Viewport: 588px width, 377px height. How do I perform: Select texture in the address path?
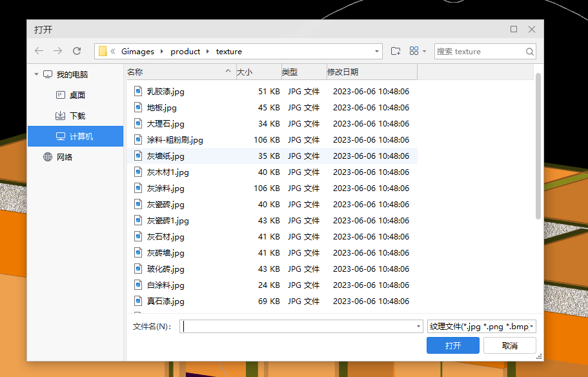pyautogui.click(x=228, y=52)
